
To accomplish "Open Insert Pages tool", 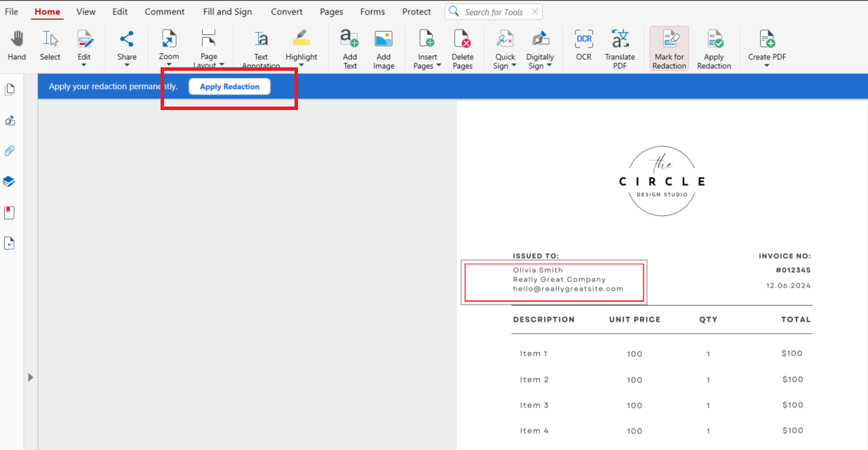I will 427,49.
